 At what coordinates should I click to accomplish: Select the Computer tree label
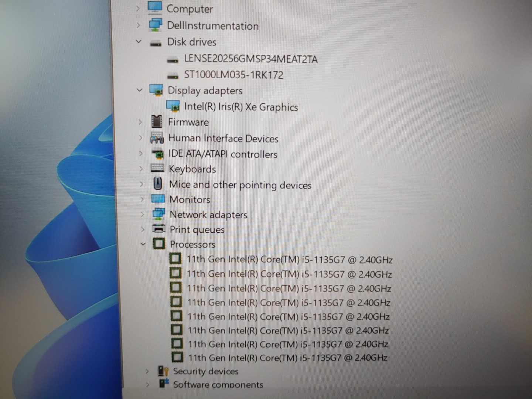tap(190, 9)
